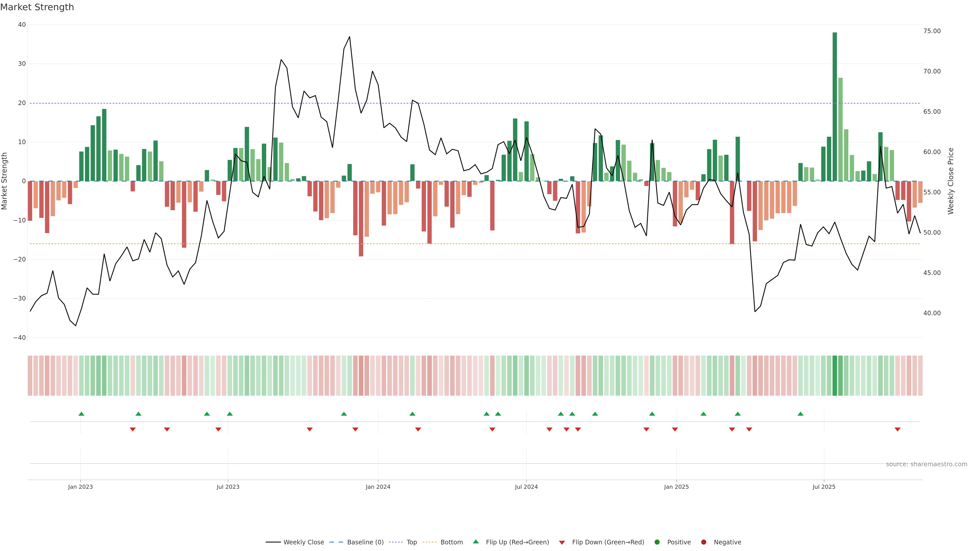
Task: Click the first green flip-up triangle near Jan 2023
Action: (x=81, y=414)
